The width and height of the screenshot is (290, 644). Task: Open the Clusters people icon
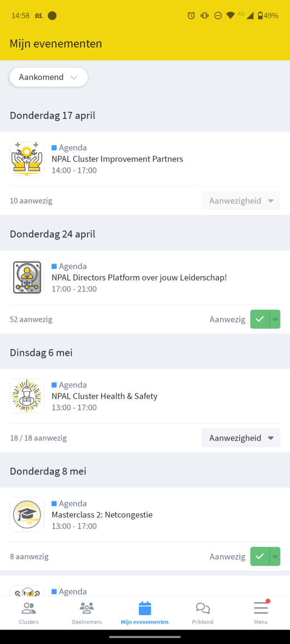[29, 608]
